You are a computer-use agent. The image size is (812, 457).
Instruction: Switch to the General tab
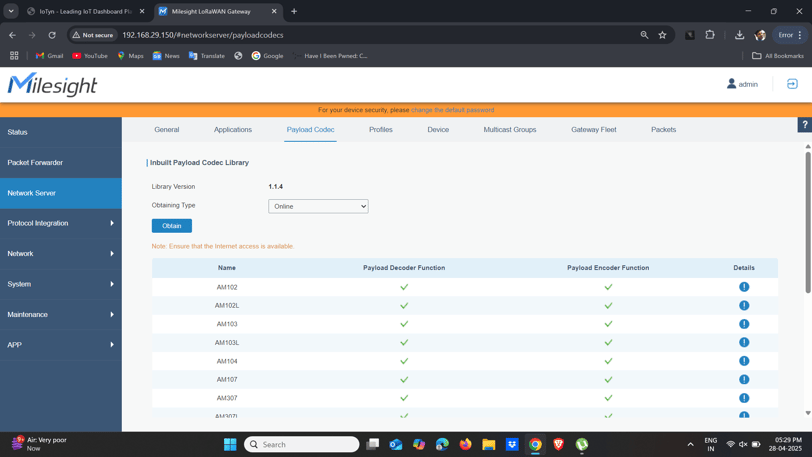167,130
